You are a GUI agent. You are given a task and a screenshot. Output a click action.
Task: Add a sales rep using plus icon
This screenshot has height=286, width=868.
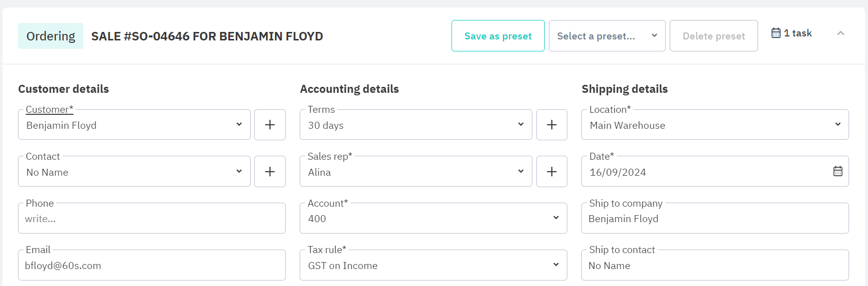coord(551,172)
